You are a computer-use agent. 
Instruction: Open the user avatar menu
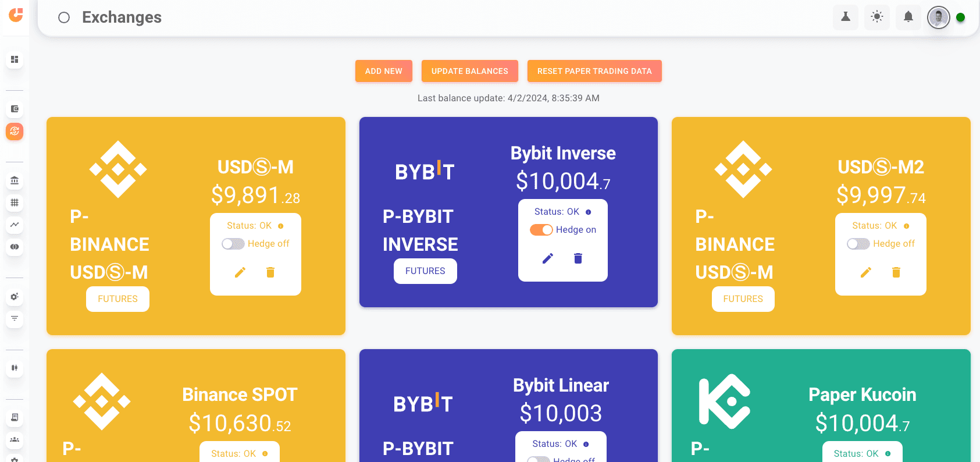[938, 17]
